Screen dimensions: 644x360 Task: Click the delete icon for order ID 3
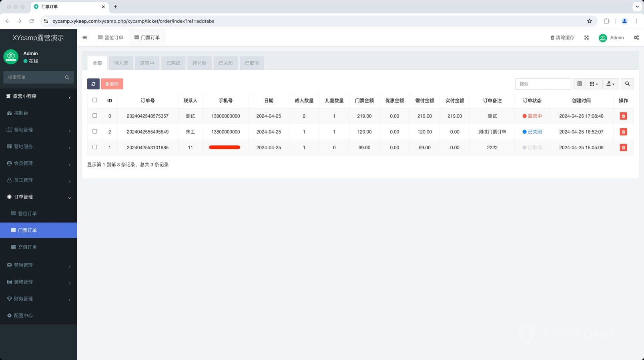click(x=623, y=116)
